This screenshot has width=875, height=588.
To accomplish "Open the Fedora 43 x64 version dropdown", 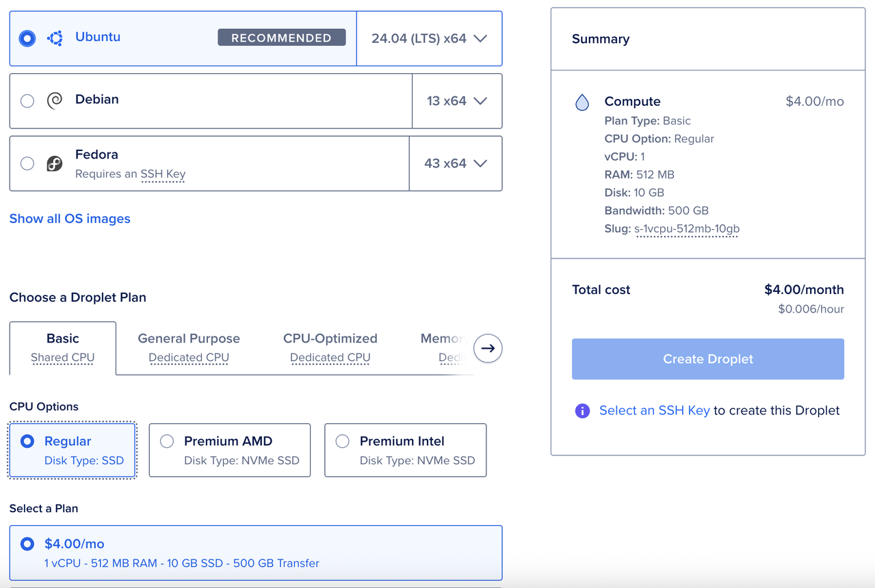I will (x=456, y=163).
